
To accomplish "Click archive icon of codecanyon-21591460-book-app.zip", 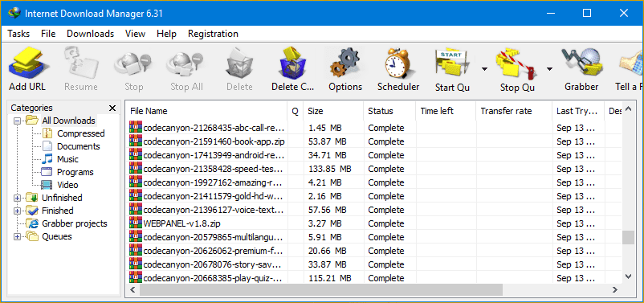I will pos(136,141).
